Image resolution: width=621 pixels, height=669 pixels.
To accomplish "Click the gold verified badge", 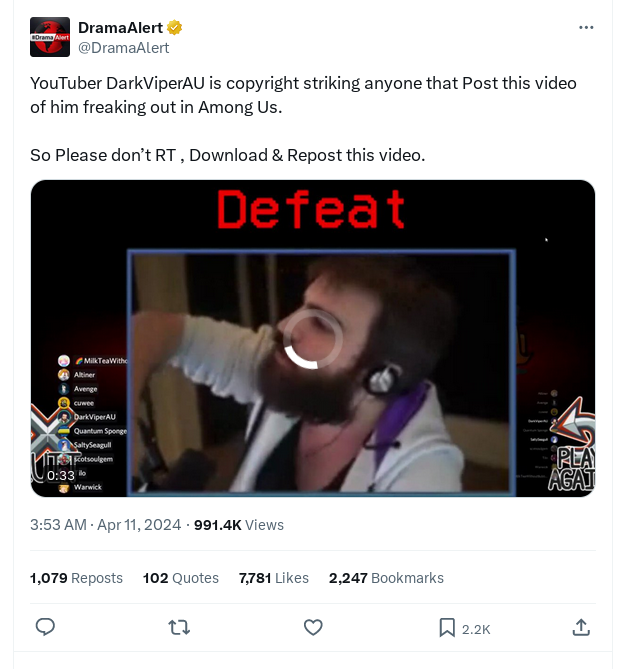I will click(175, 28).
